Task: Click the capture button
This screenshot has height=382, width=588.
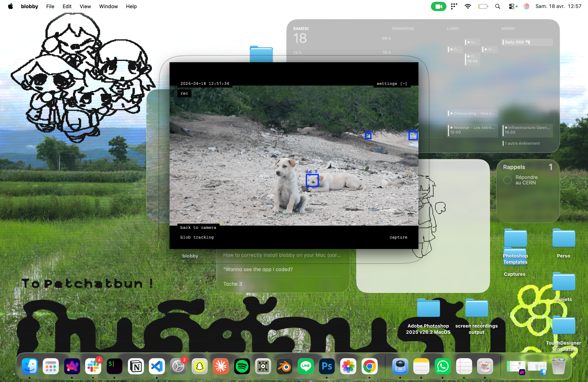Action: [x=398, y=237]
